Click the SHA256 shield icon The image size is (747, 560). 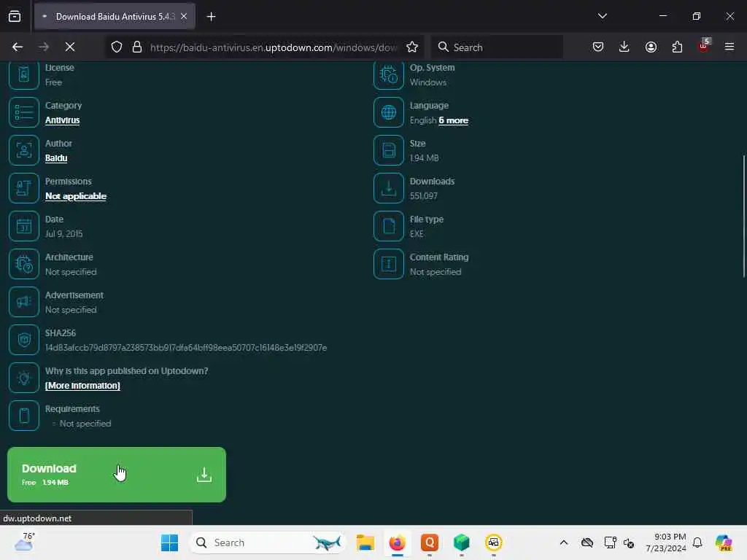click(x=23, y=340)
